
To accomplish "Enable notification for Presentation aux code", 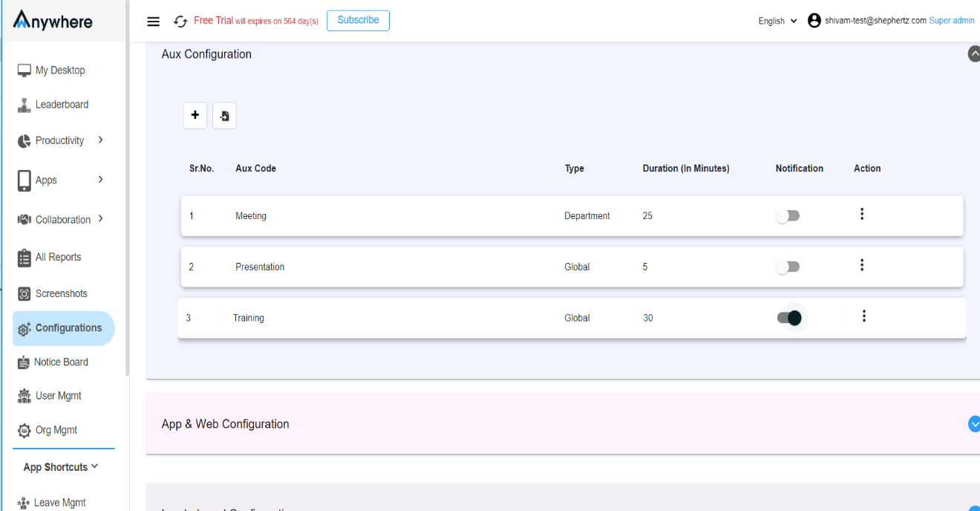I will click(x=788, y=267).
